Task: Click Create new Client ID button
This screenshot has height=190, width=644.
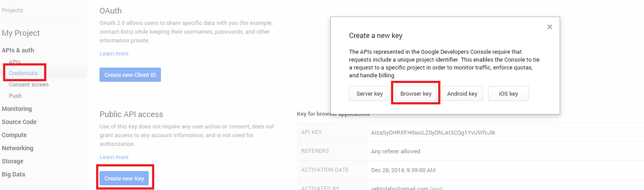Action: coord(130,75)
